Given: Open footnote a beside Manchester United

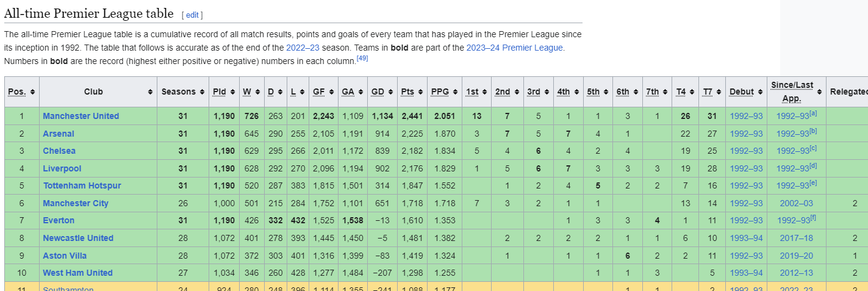Looking at the screenshot, I should [814, 113].
